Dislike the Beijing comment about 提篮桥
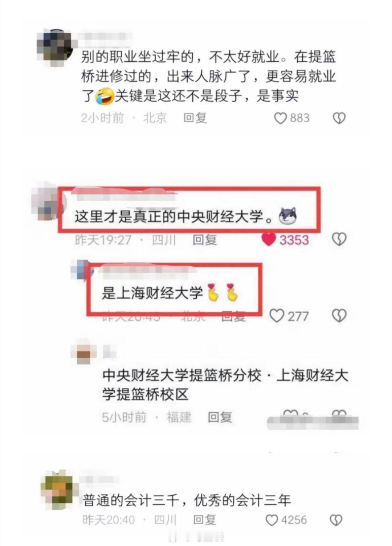Viewport: 392px width, 546px height. coord(339,118)
